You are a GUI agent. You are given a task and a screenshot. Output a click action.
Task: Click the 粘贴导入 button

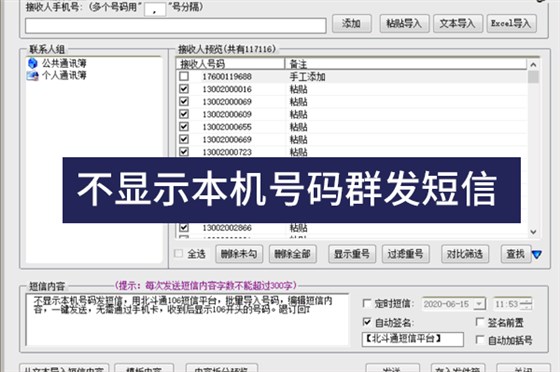(404, 24)
